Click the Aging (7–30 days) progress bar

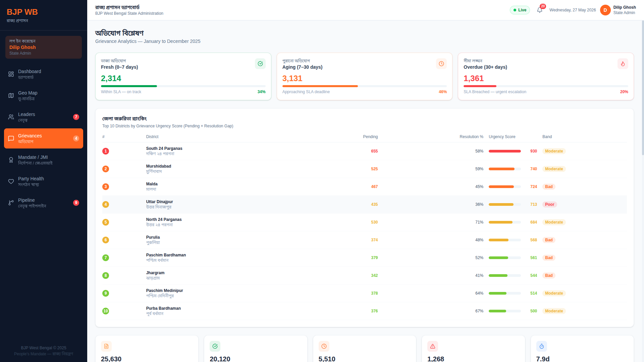point(365,86)
